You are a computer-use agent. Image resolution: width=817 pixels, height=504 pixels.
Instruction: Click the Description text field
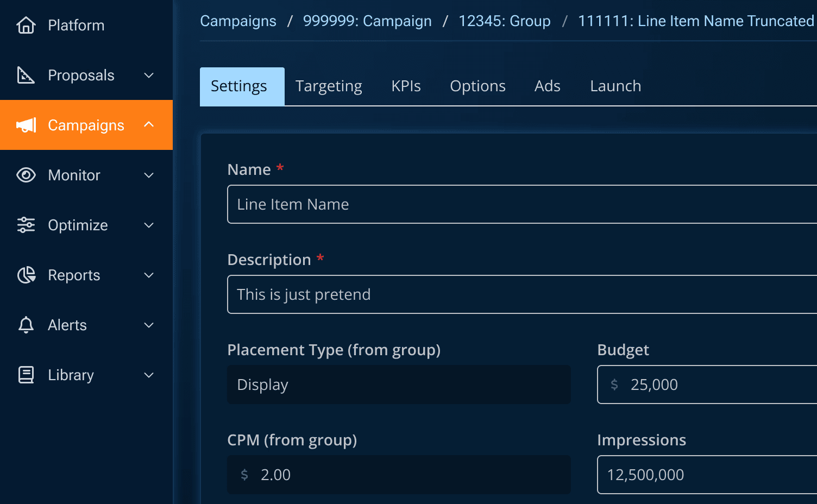click(522, 294)
